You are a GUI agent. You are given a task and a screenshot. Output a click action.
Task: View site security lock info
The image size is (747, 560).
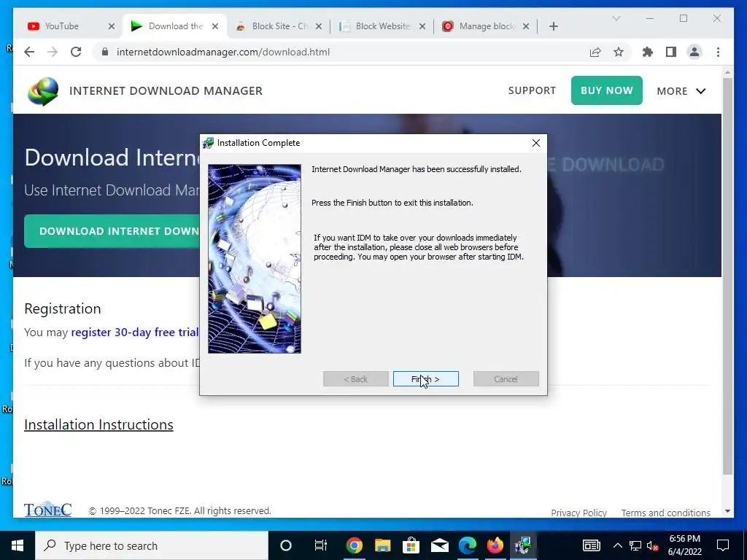[x=105, y=52]
